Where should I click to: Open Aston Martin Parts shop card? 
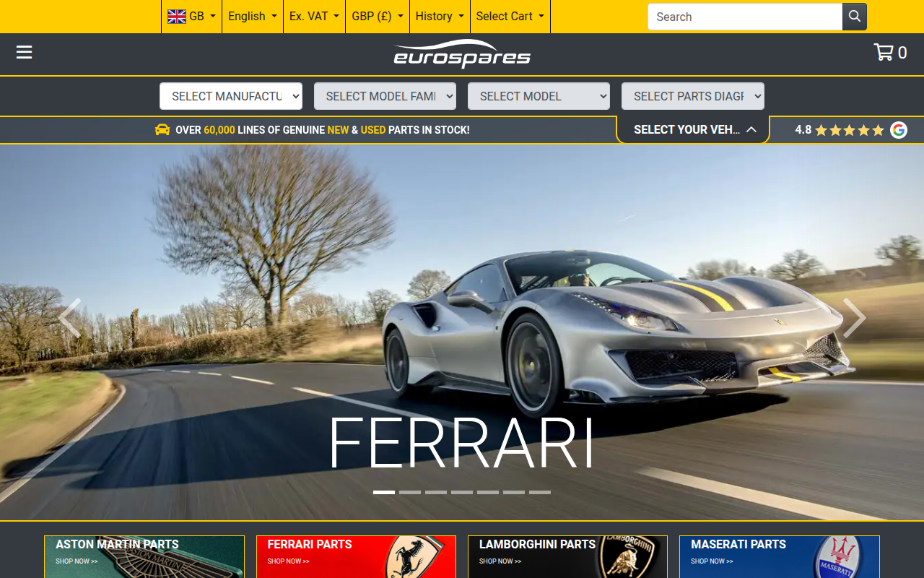click(x=144, y=557)
